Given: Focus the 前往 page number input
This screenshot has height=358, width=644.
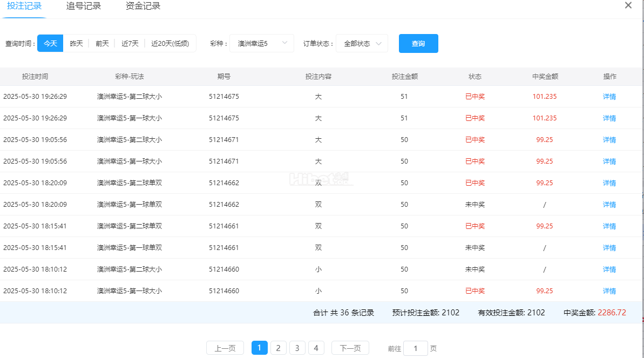Looking at the screenshot, I should point(415,348).
